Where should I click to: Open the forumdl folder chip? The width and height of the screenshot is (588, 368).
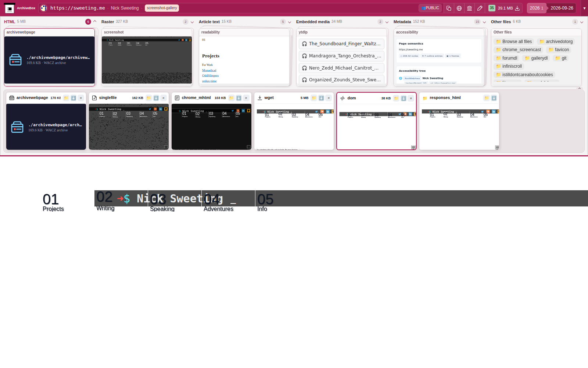506,58
